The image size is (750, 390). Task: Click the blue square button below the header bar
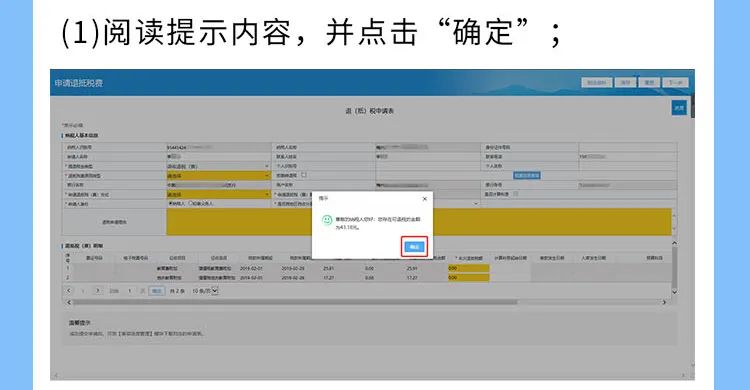click(x=679, y=108)
